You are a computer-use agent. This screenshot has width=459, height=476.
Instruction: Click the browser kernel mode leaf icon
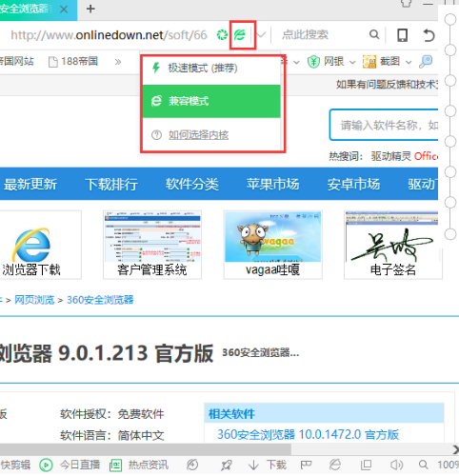240,34
